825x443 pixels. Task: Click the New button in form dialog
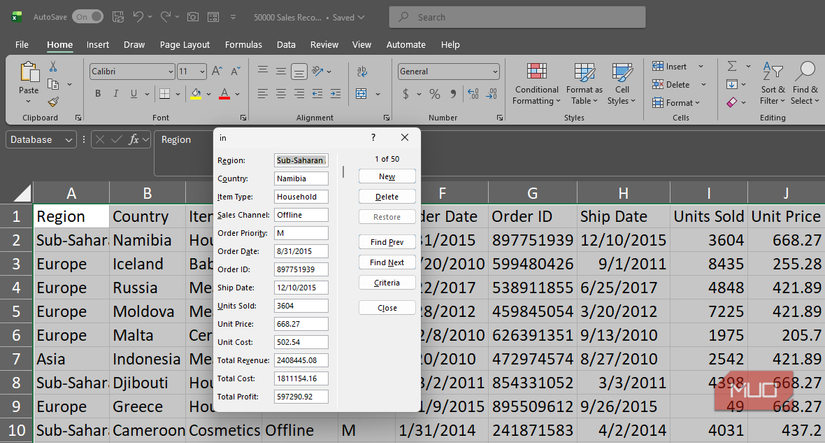click(387, 176)
